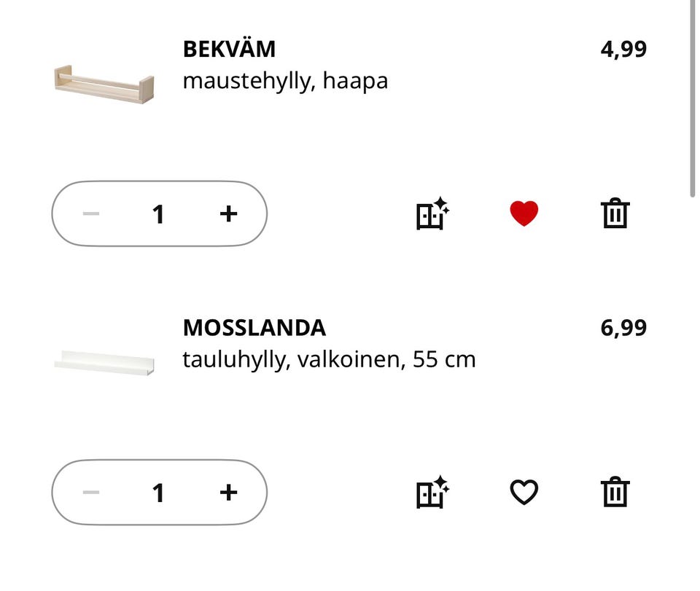Delete BEKVÄM from the cart

tap(615, 213)
